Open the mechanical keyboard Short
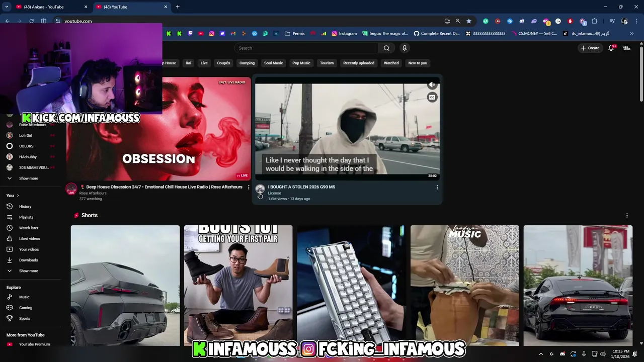644x362 pixels. [351, 286]
